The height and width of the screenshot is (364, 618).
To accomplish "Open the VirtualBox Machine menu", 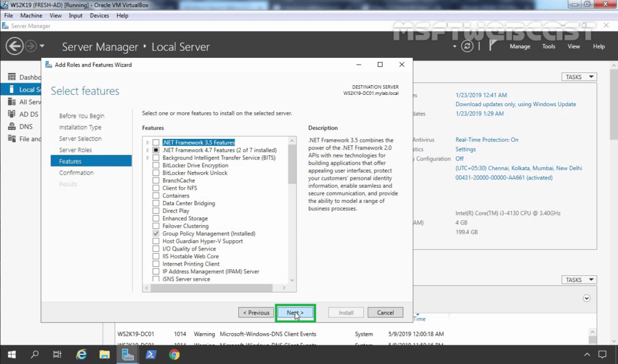I will [x=31, y=15].
